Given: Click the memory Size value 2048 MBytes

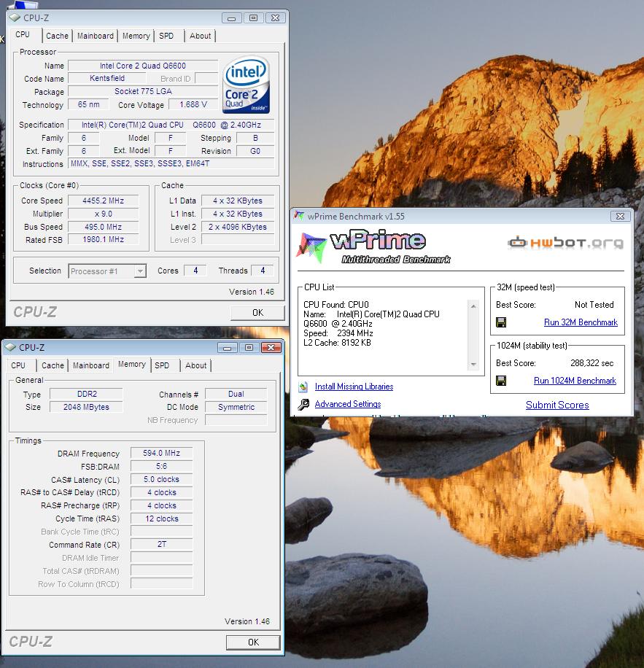Looking at the screenshot, I should click(x=87, y=407).
